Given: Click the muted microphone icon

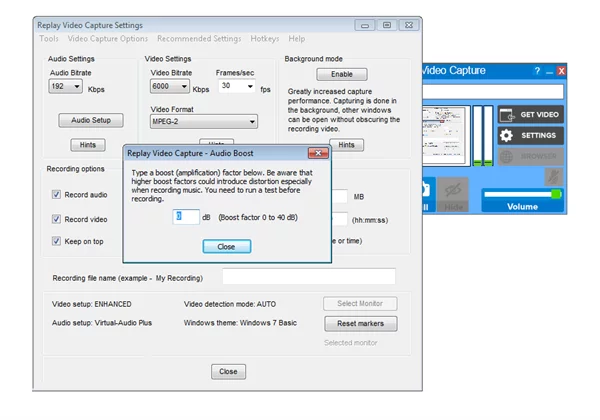Looking at the screenshot, I should point(552,177).
